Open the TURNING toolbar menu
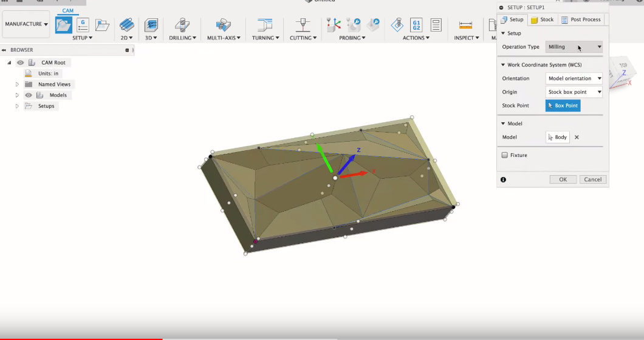 [265, 38]
